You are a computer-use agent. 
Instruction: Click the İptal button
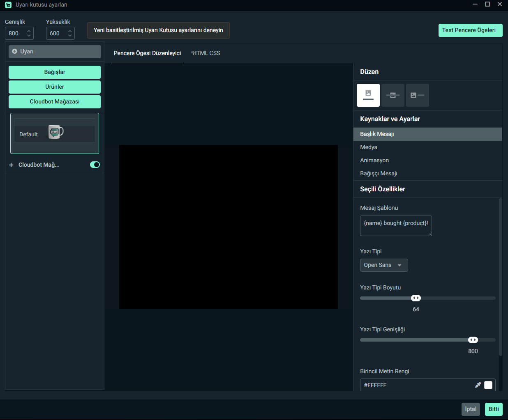(471, 409)
